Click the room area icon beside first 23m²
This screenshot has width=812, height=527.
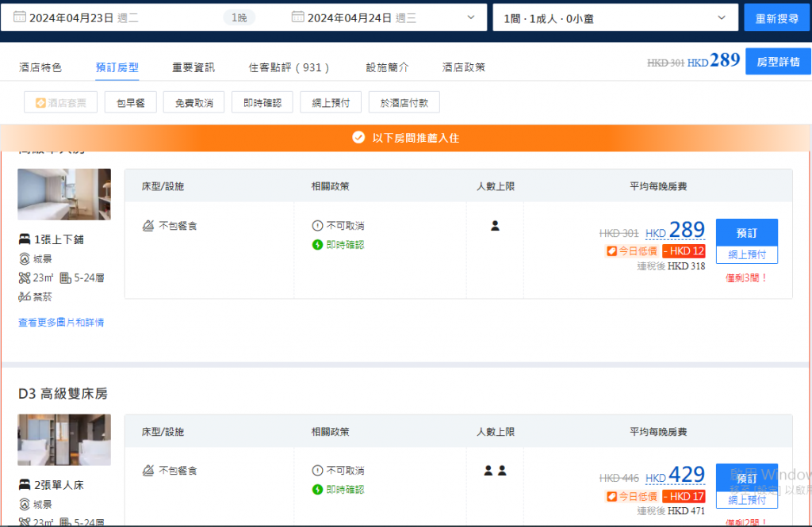point(25,278)
